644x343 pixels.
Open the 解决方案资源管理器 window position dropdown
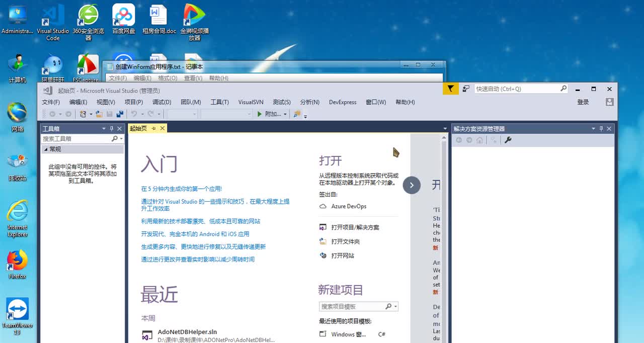pyautogui.click(x=594, y=129)
